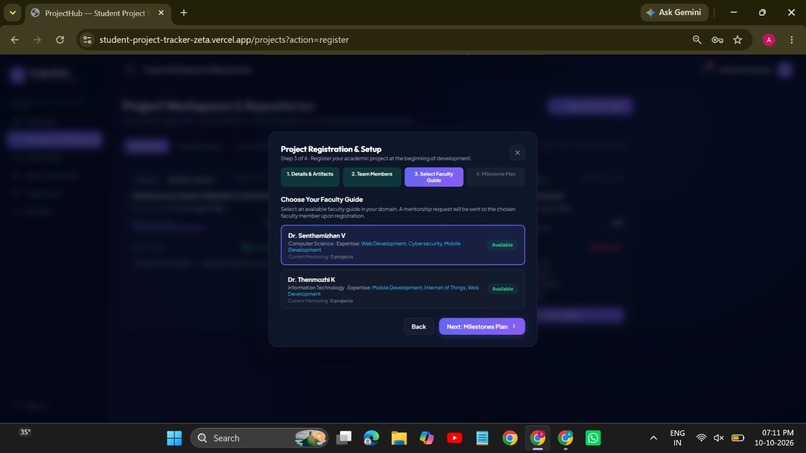This screenshot has width=806, height=453.
Task: Click the taskbar Search box
Action: (259, 438)
